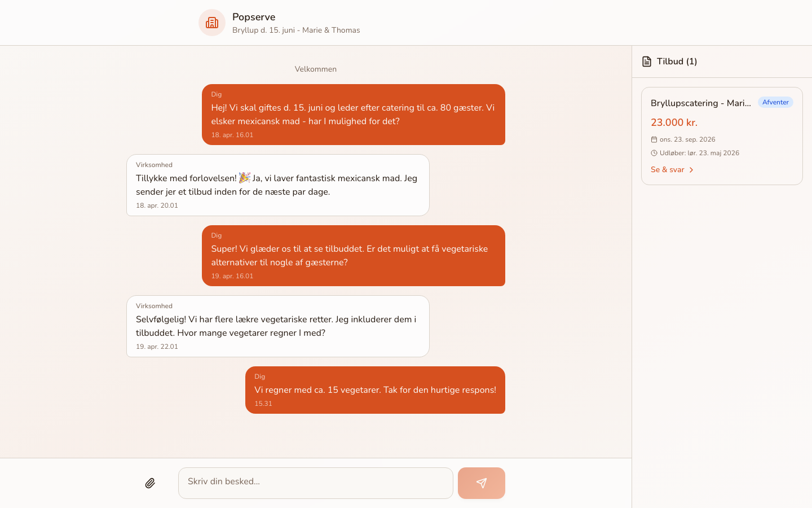Click the paperclip attachment icon
The height and width of the screenshot is (508, 812).
tap(150, 483)
